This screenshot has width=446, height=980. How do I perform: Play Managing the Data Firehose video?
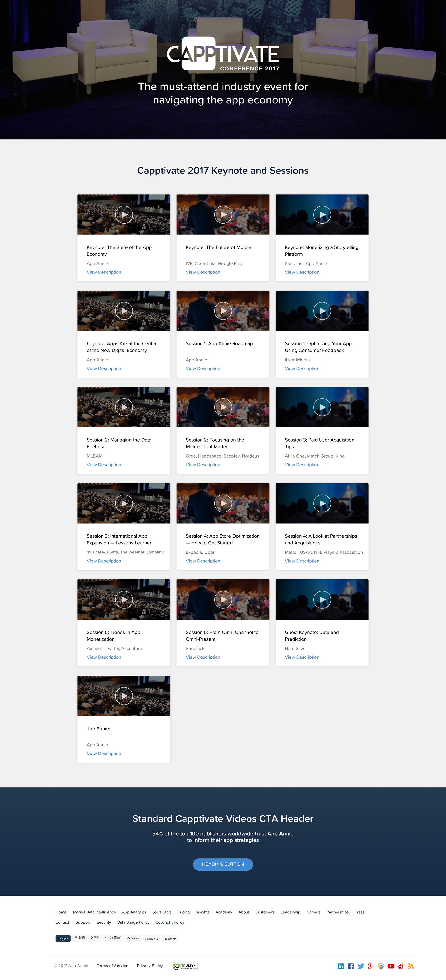point(124,407)
